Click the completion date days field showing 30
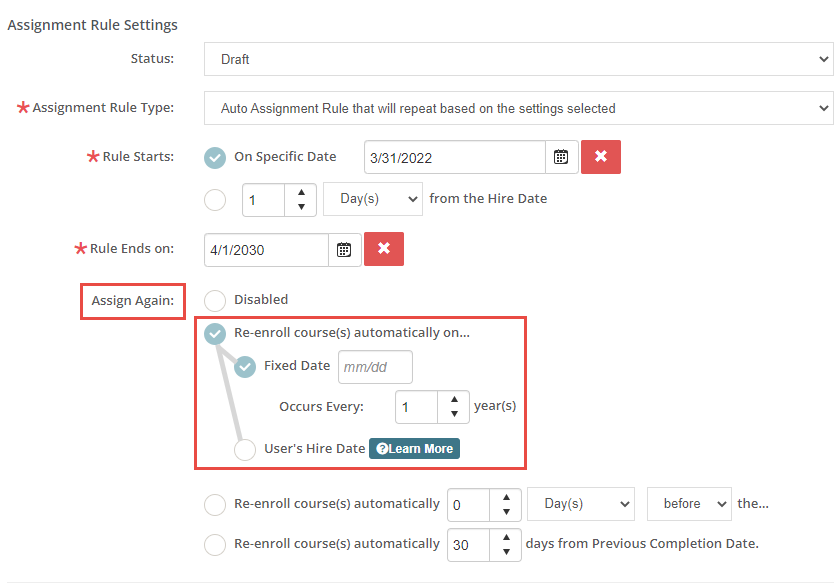Screen dimensions: 840x588 pyautogui.click(x=468, y=545)
